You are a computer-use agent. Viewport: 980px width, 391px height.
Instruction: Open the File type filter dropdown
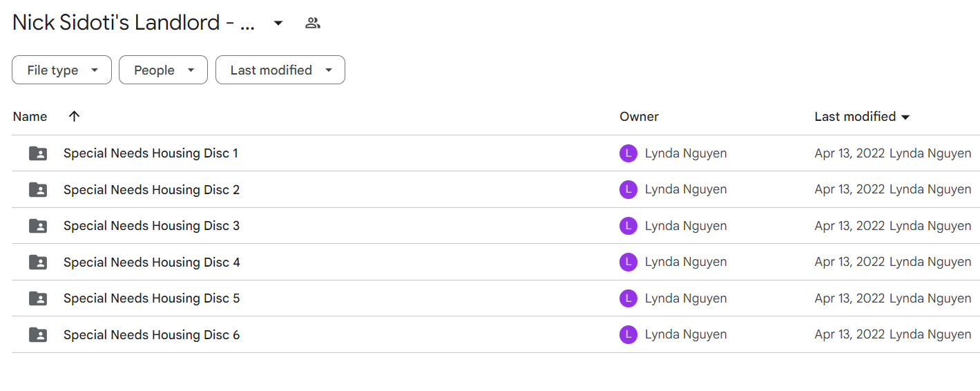[x=61, y=70]
